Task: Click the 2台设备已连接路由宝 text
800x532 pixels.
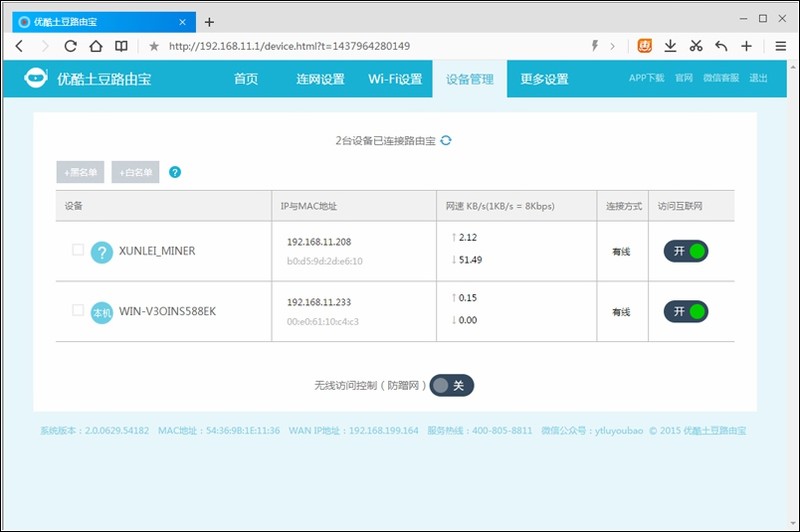Action: tap(385, 141)
